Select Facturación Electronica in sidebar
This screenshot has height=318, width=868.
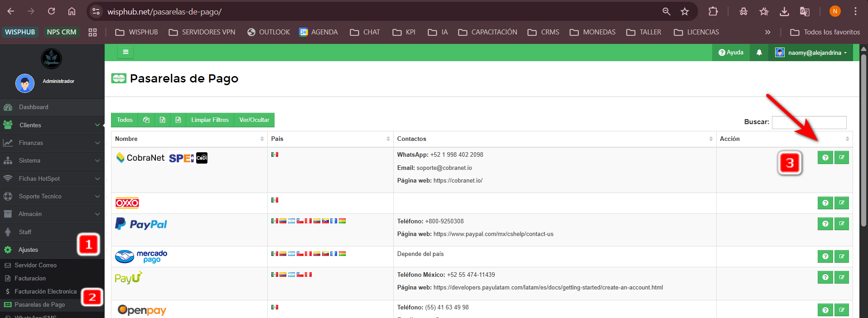[45, 292]
